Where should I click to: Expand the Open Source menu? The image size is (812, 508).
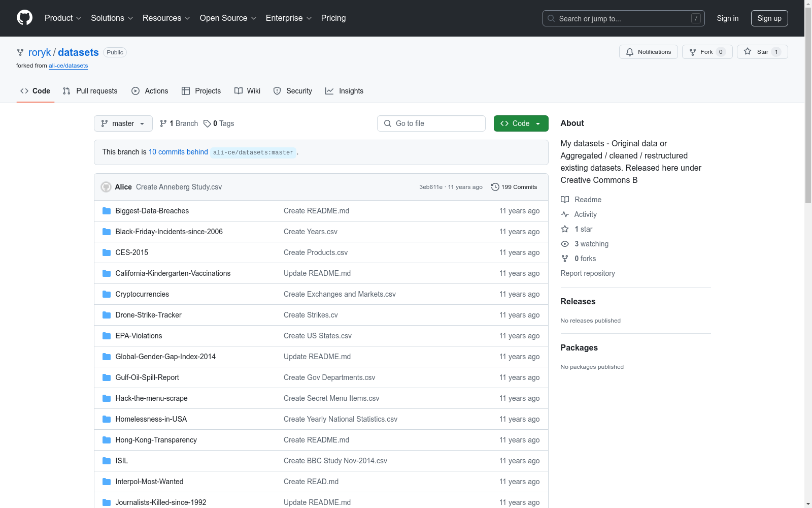[x=228, y=18]
